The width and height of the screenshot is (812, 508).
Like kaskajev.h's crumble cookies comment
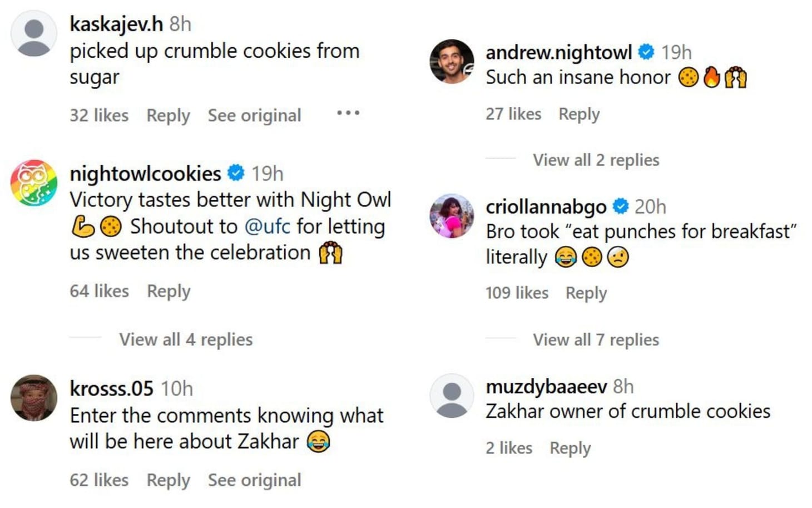(98, 115)
